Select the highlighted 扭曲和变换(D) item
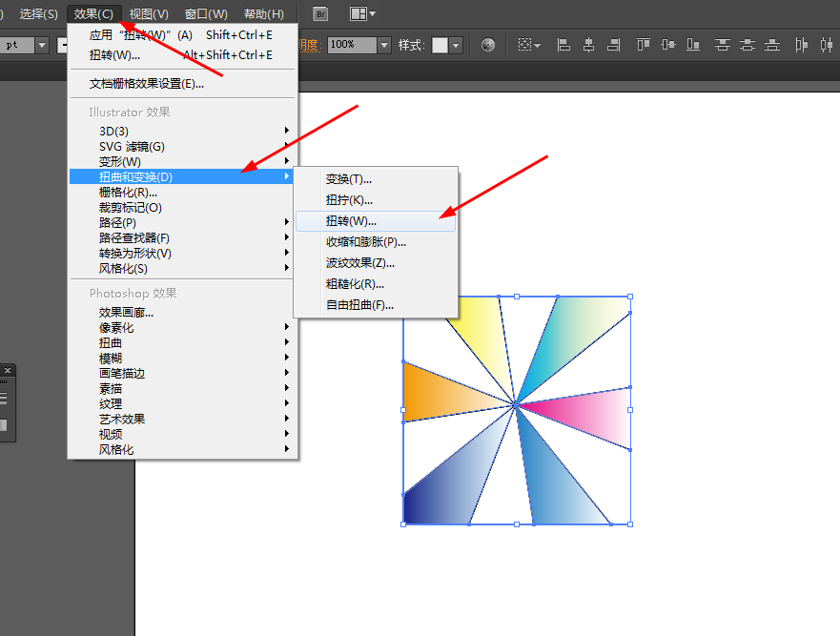The height and width of the screenshot is (636, 840). coord(182,176)
